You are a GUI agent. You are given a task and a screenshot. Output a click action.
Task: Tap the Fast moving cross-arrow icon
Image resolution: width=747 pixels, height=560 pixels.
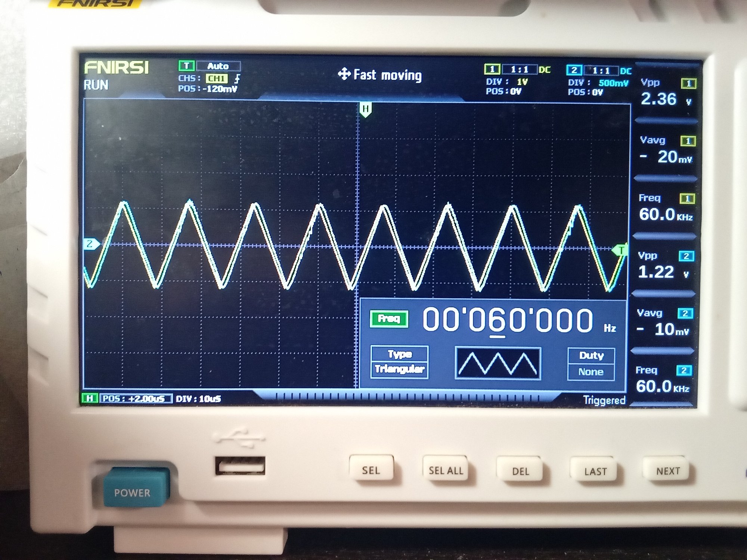[344, 74]
